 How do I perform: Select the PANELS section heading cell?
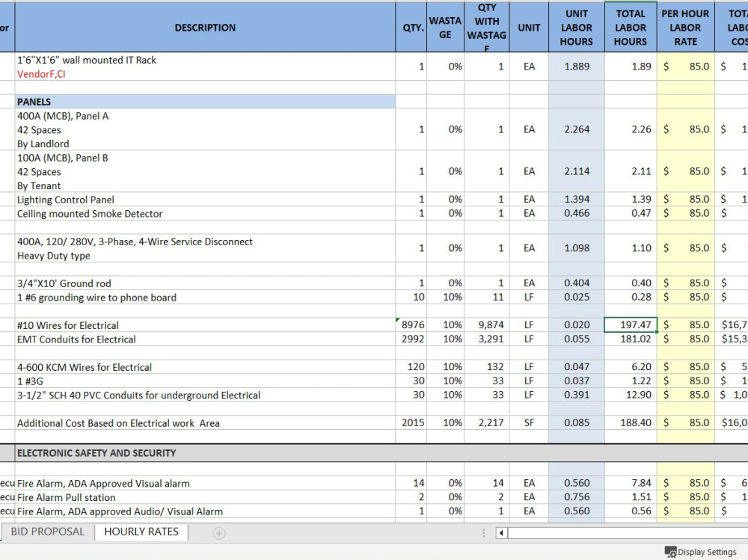(205, 102)
